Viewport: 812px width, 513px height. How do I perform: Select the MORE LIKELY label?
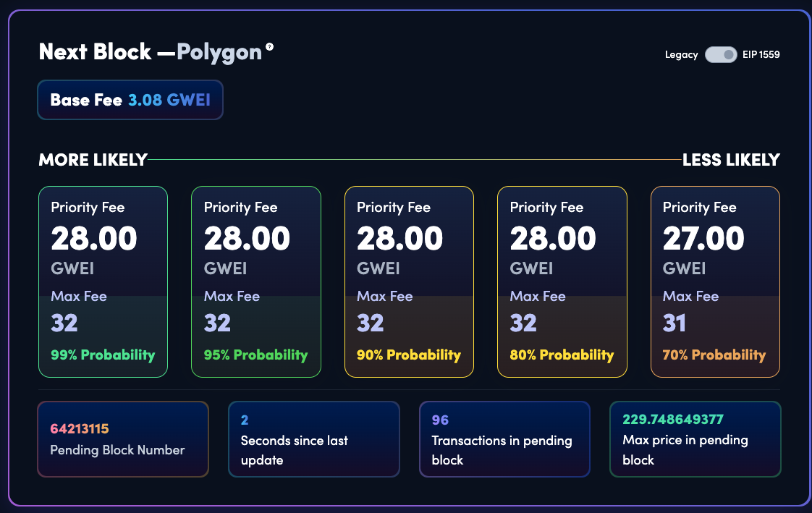coord(93,160)
